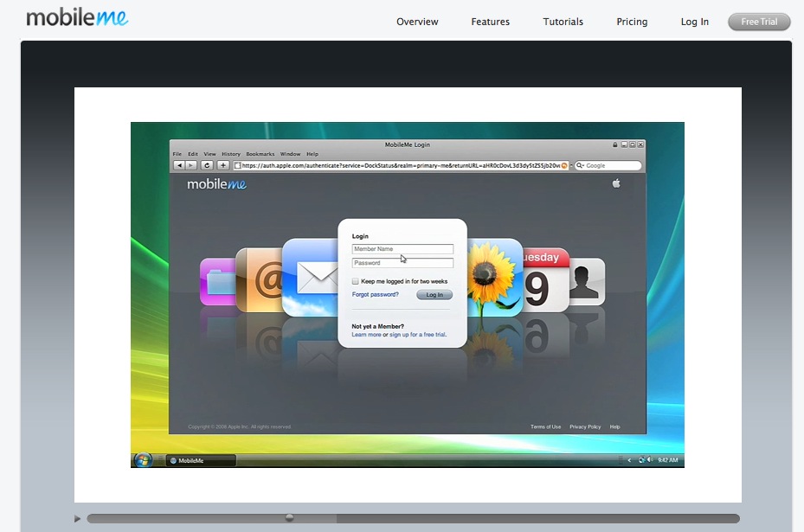Open the Terms of Use link
Screen dimensions: 804x532
point(545,427)
